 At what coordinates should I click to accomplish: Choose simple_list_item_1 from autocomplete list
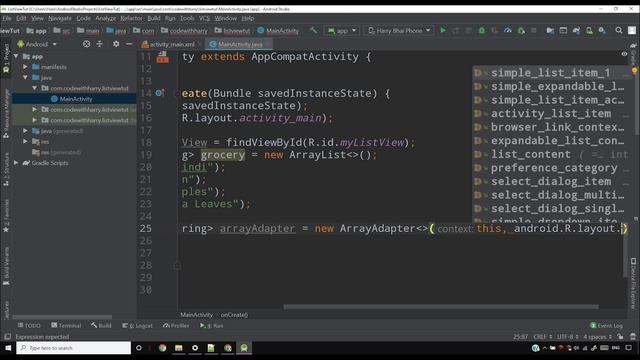(x=551, y=73)
